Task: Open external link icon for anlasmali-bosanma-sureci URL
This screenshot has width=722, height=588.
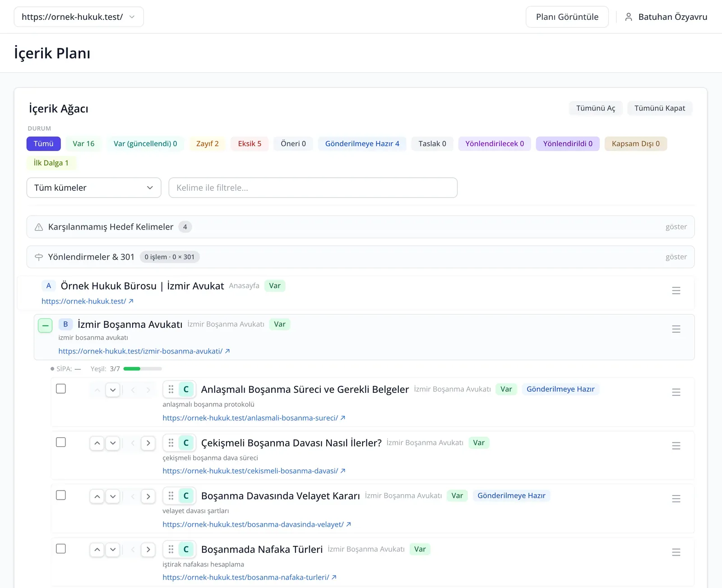Action: pos(343,418)
